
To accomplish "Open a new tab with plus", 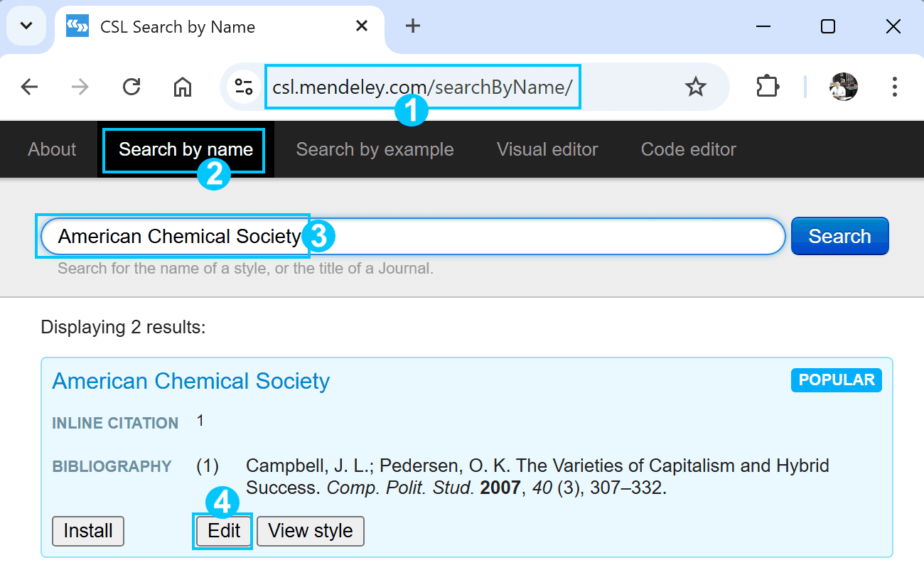I will pos(412,26).
